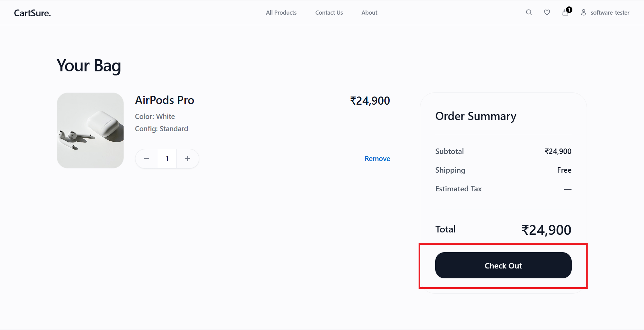
Task: Navigate to the About page
Action: pos(369,13)
